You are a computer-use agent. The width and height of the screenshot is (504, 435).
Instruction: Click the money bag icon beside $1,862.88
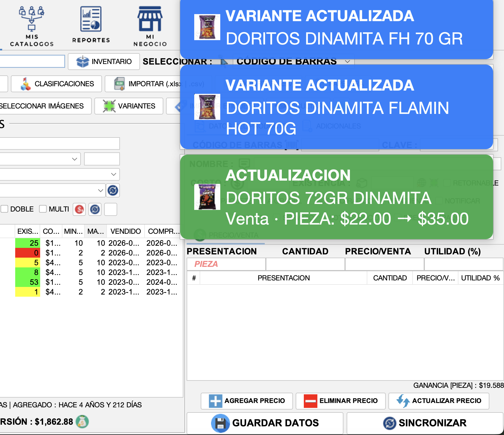[82, 422]
